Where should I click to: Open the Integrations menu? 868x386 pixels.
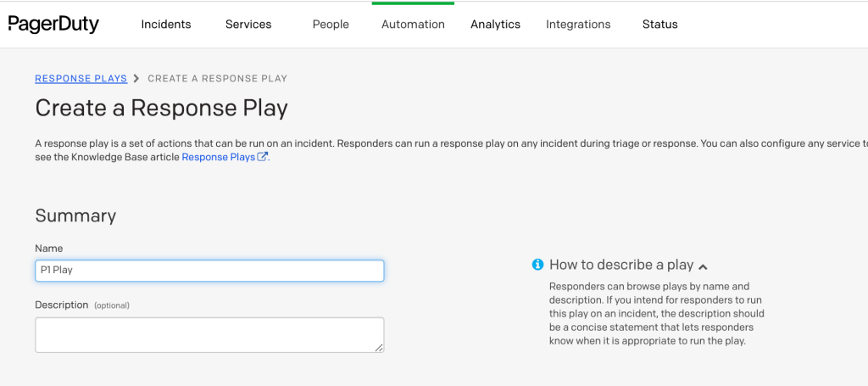(578, 25)
